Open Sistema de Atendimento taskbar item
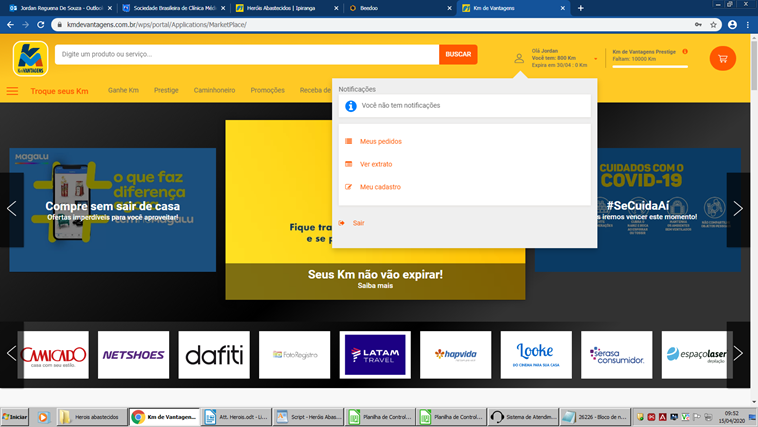The image size is (758, 427). click(523, 417)
